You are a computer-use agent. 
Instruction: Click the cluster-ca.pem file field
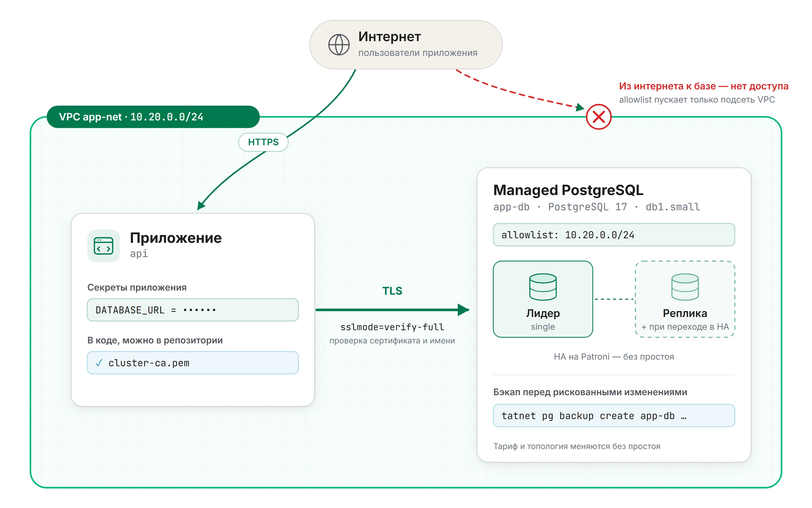(193, 362)
